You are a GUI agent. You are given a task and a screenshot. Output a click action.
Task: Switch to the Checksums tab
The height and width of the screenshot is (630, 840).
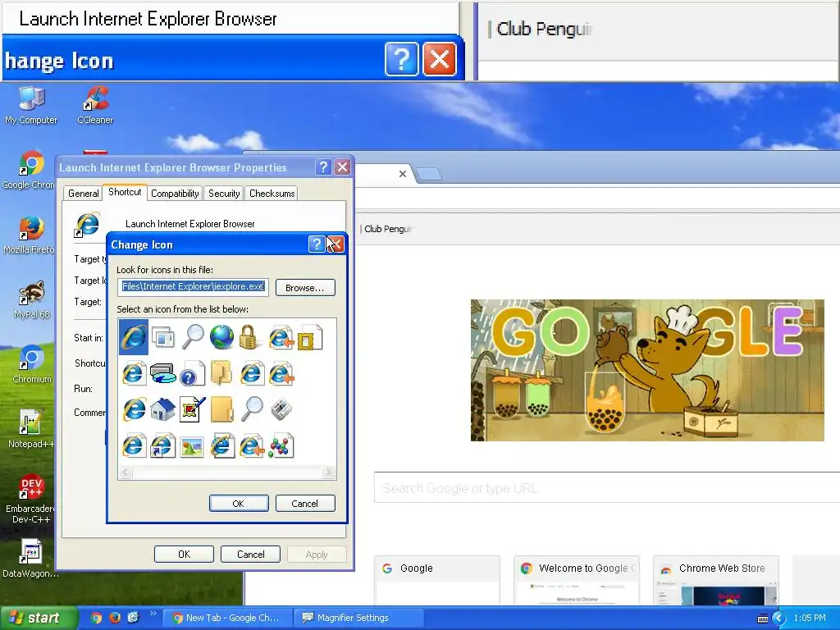(x=272, y=194)
